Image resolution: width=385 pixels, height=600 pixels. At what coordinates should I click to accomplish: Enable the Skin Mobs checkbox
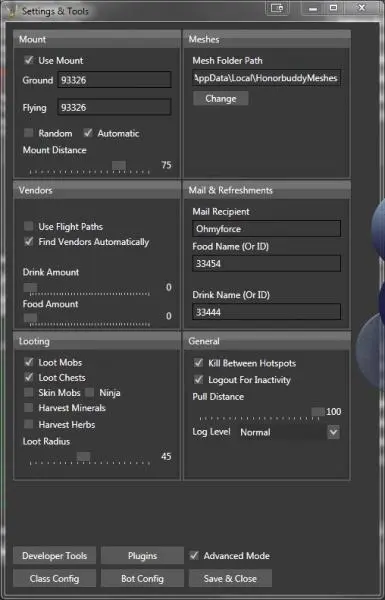click(x=29, y=392)
